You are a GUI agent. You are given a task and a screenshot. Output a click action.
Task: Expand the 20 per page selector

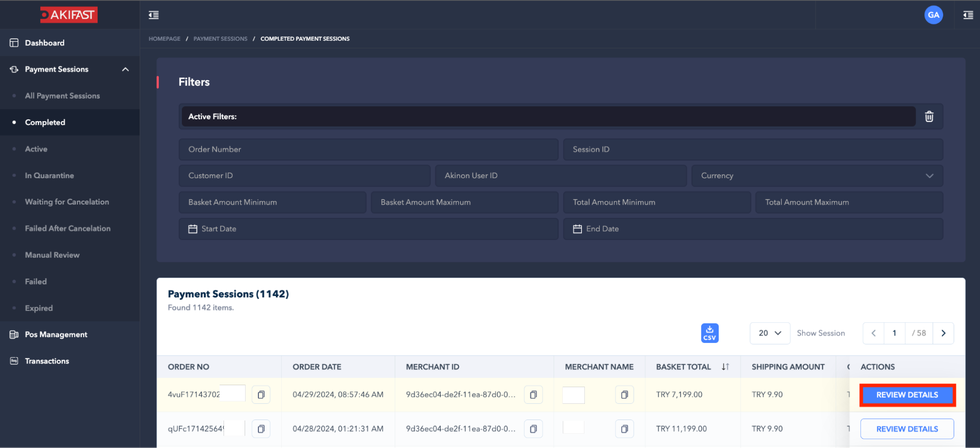click(769, 333)
